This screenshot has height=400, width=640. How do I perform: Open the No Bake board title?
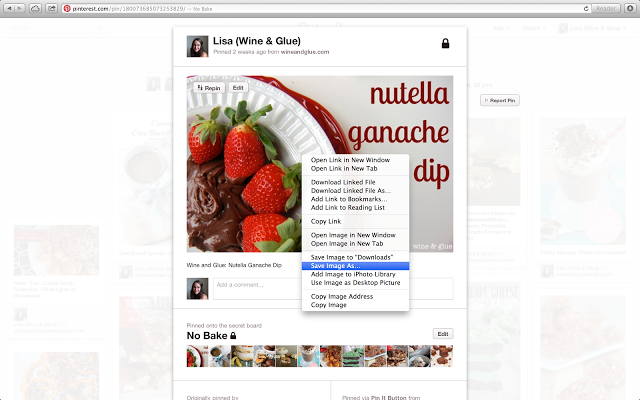point(207,336)
